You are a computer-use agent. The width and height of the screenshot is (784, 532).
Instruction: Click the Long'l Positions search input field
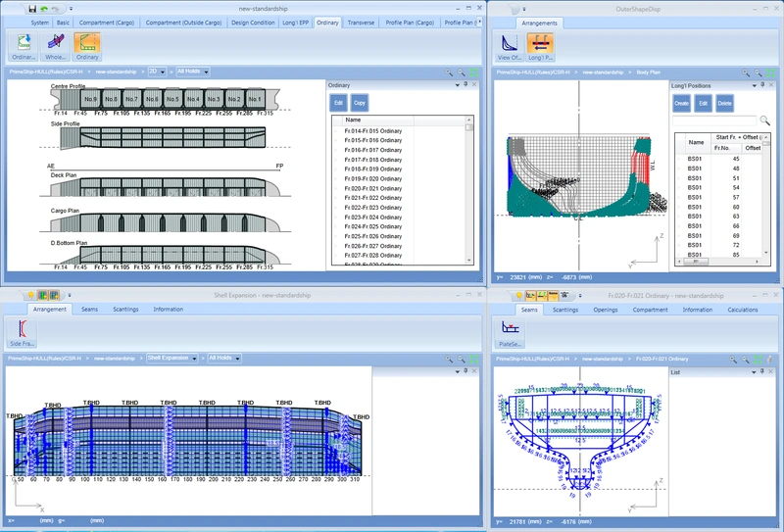(715, 120)
